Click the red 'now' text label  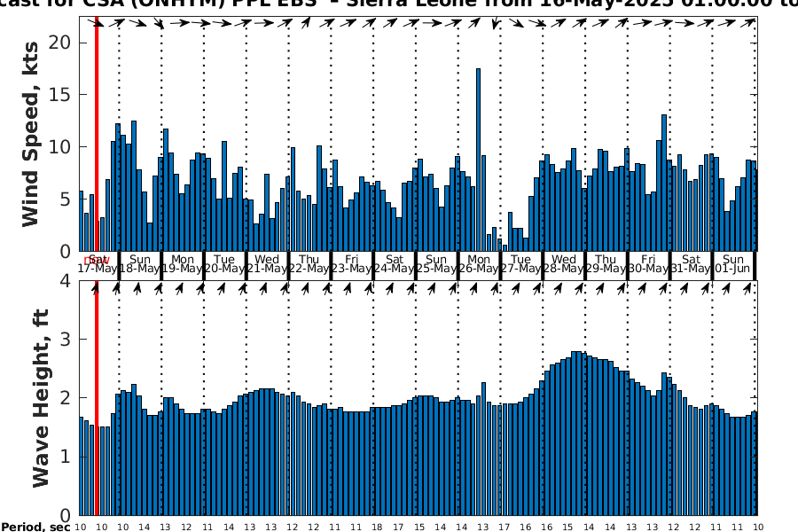[96, 261]
